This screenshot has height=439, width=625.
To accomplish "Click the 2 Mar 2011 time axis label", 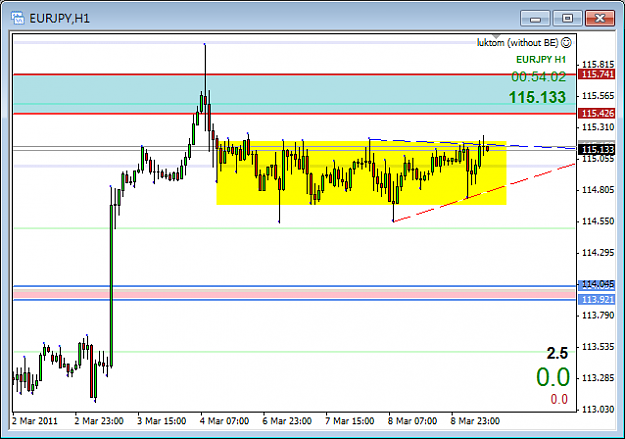I will [35, 421].
